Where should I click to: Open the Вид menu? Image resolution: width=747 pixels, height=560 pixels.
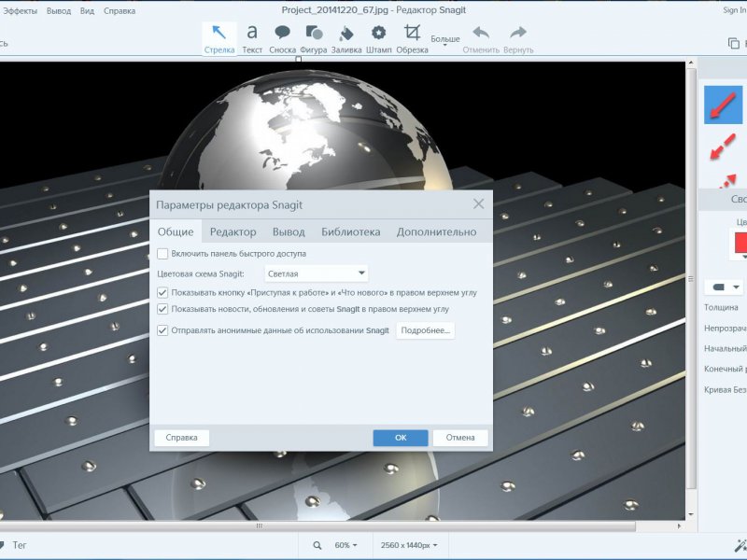pos(87,10)
